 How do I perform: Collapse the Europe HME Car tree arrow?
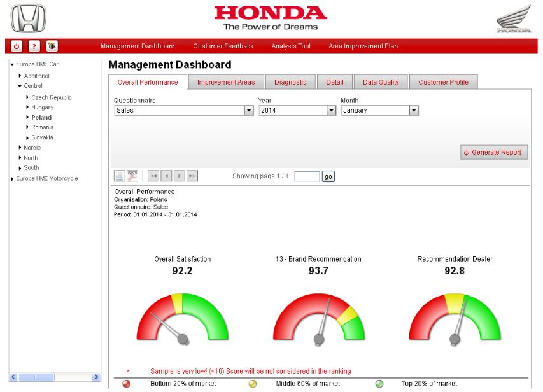[13, 64]
